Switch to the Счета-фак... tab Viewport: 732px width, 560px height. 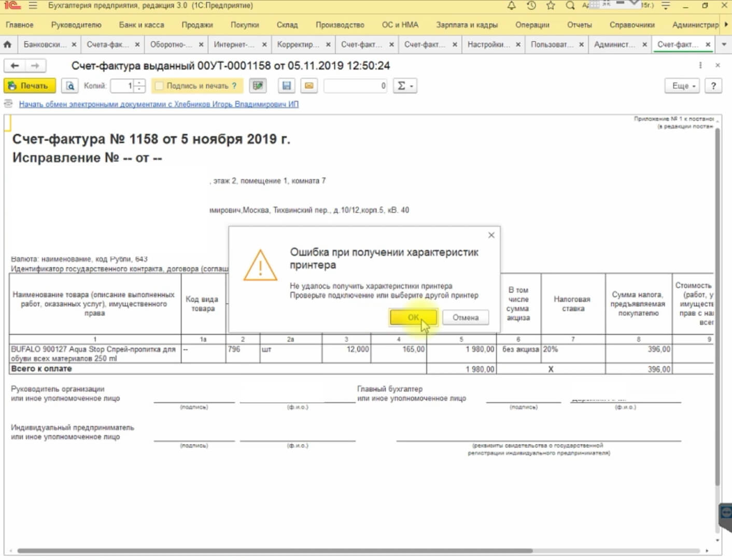coord(107,45)
